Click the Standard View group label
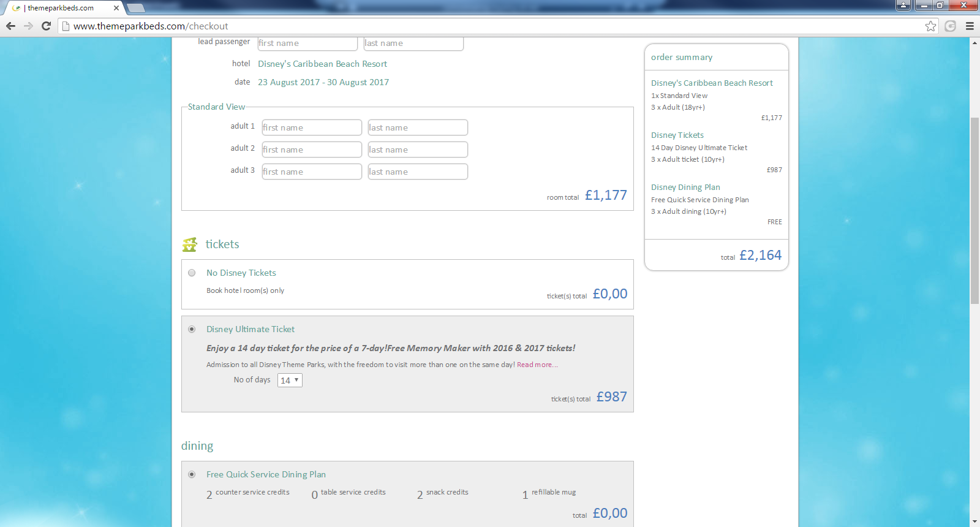This screenshot has height=527, width=980. tap(216, 107)
